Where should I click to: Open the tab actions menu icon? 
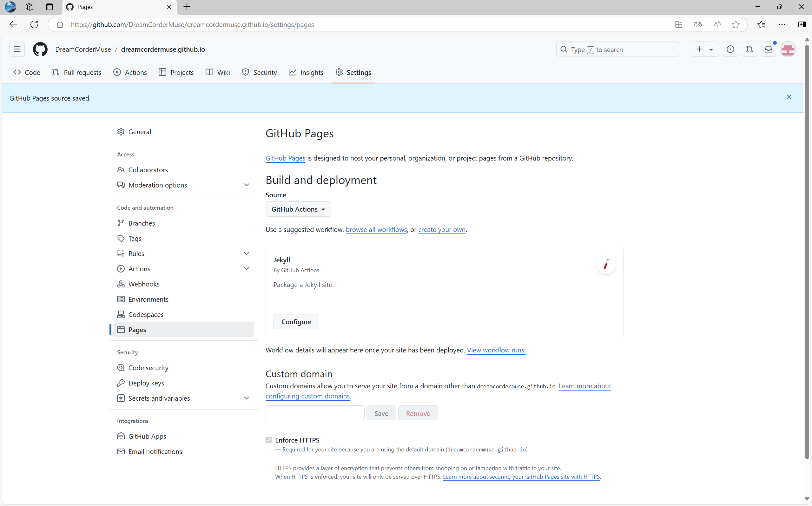tap(50, 7)
